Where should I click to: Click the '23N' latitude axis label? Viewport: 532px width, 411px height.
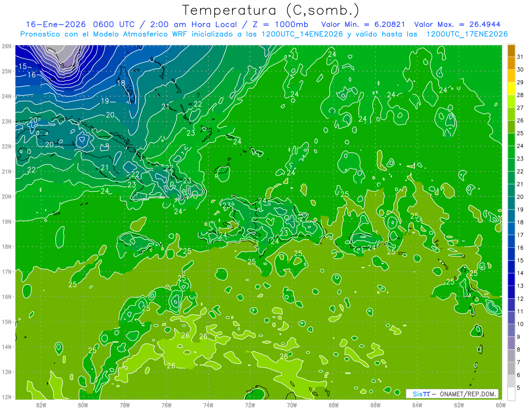[x=7, y=121]
